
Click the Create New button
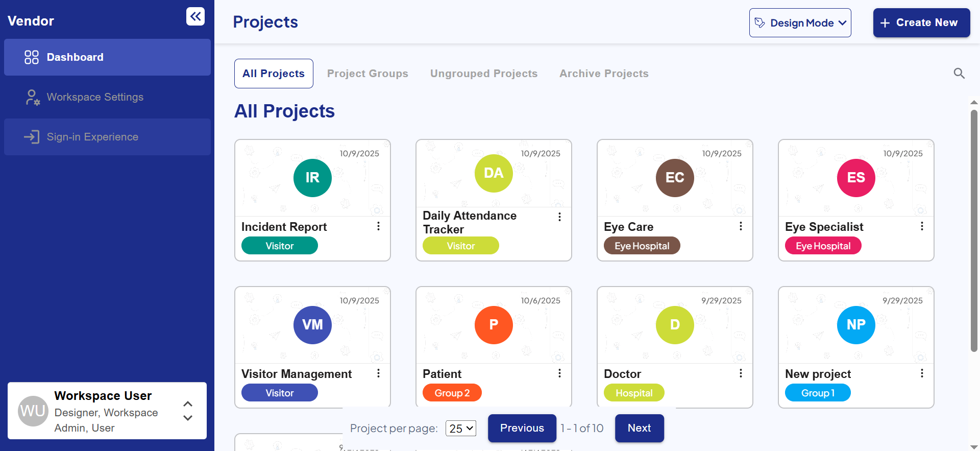pos(921,23)
